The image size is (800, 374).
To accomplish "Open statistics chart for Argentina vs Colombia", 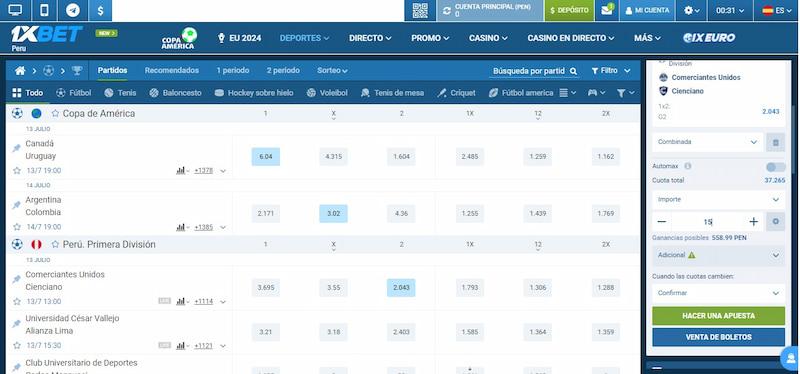I will point(182,227).
